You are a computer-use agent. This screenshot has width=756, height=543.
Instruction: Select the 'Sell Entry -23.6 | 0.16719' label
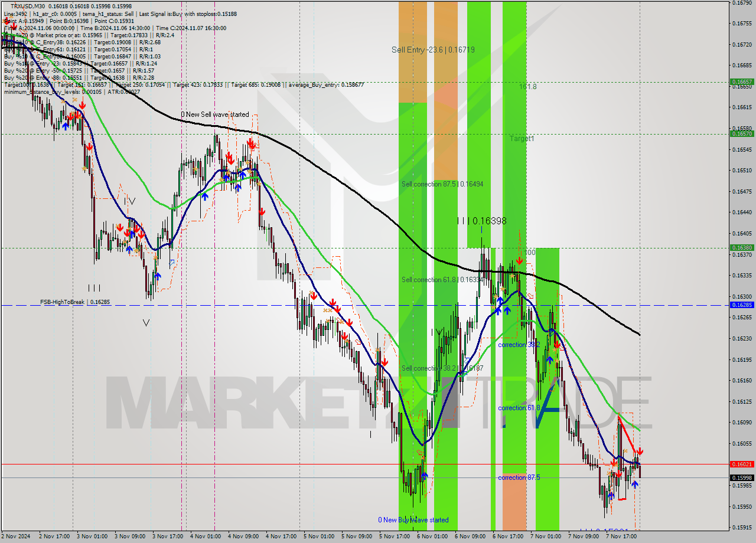tap(433, 50)
